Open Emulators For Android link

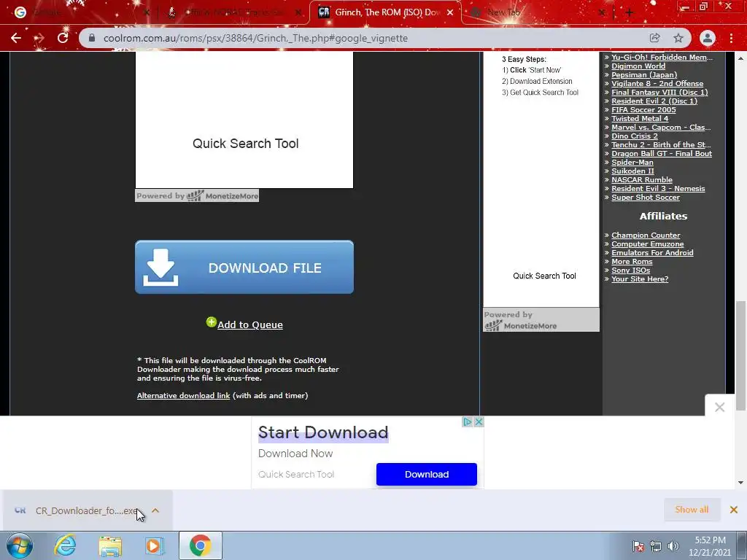coord(653,253)
